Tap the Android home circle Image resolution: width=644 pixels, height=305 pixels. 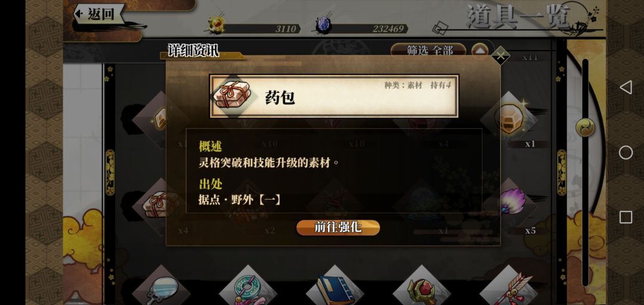click(626, 152)
